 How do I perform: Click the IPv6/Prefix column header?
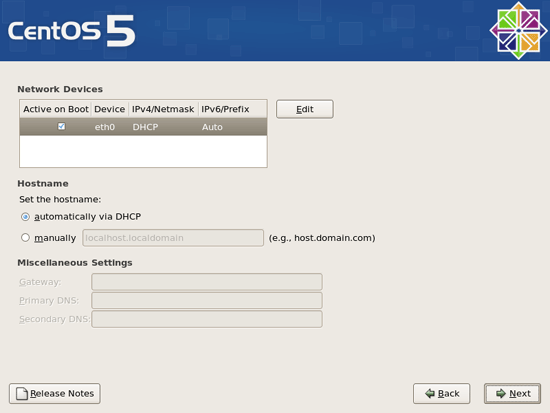(x=232, y=109)
